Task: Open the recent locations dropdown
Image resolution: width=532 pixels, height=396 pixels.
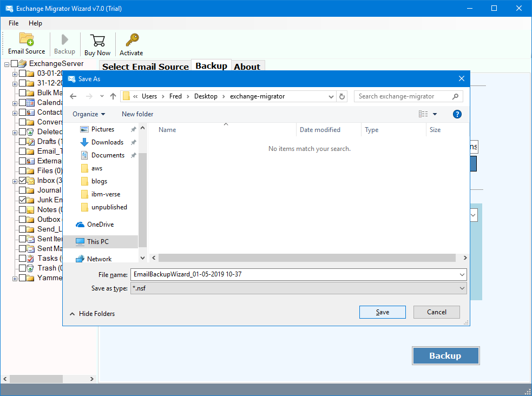Action: 102,96
